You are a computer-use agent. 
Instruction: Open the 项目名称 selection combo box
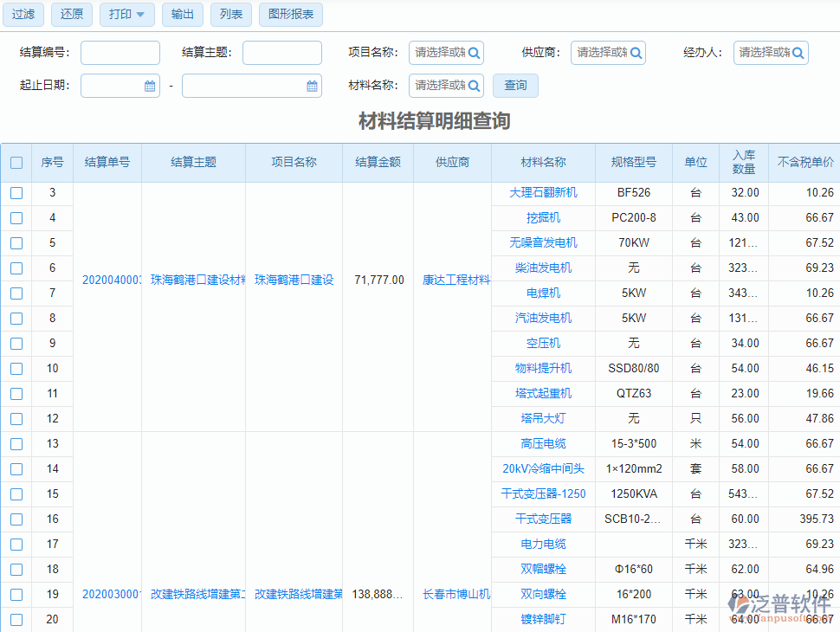(440, 53)
